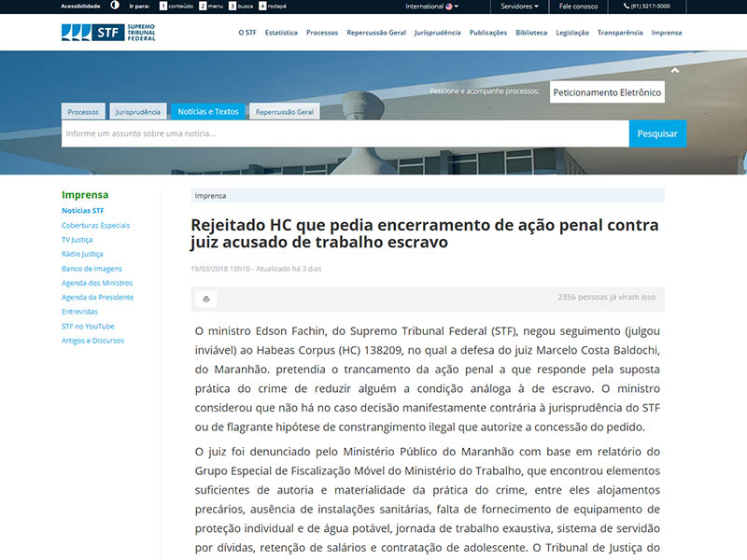Screen dimensions: 747x560
Task: Open Entrevistas link
Action: [x=79, y=312]
